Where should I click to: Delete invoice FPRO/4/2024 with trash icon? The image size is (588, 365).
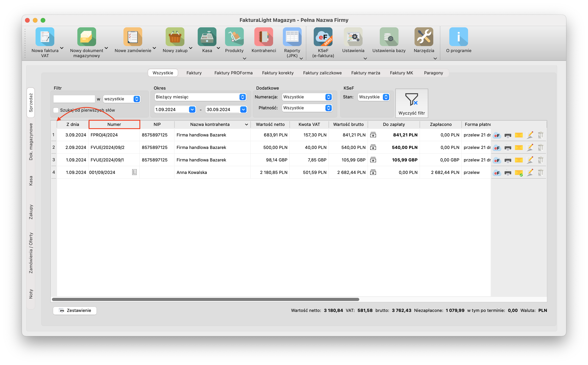(541, 135)
